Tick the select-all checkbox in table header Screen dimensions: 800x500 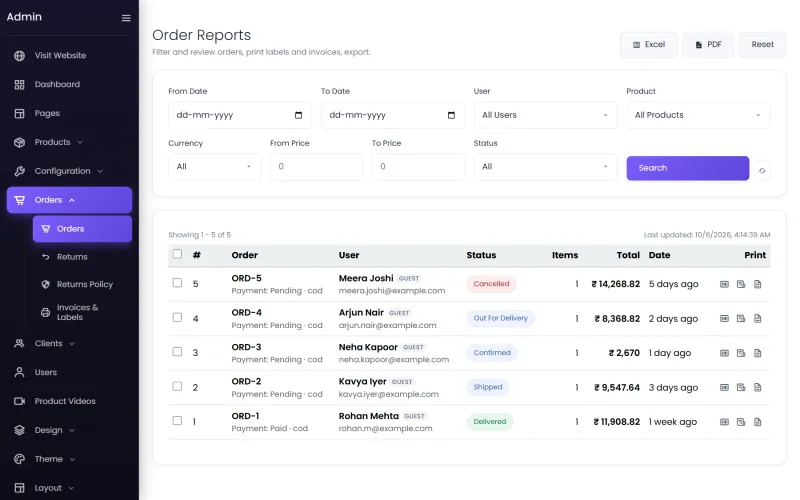point(177,254)
